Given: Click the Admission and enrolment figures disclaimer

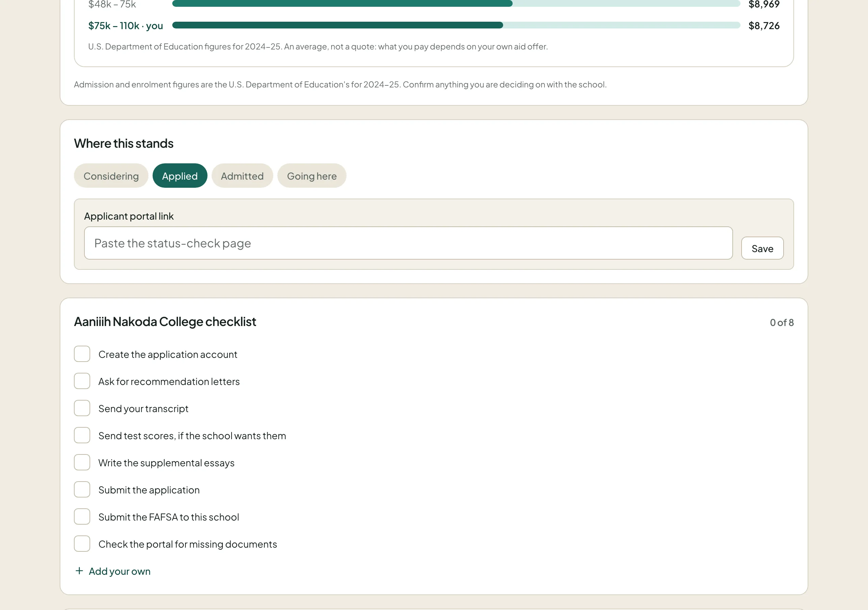Looking at the screenshot, I should [340, 84].
